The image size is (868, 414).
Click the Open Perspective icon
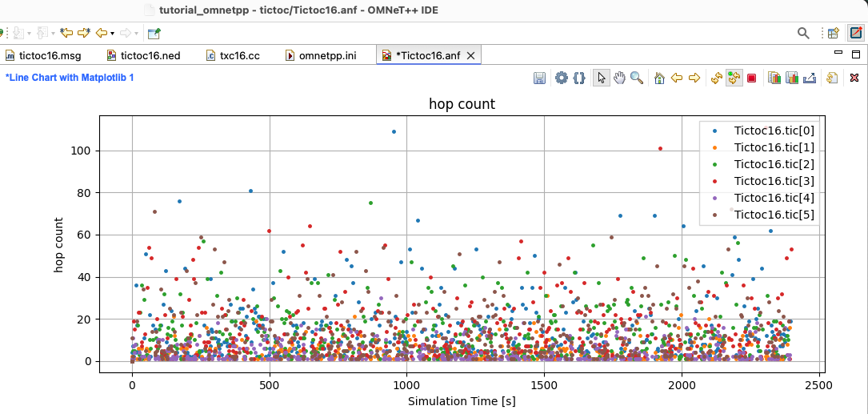click(834, 34)
